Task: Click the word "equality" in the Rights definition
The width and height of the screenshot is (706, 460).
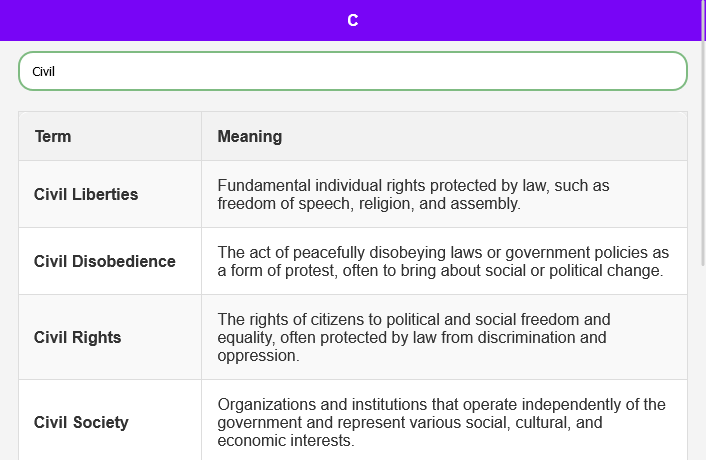Action: point(247,338)
